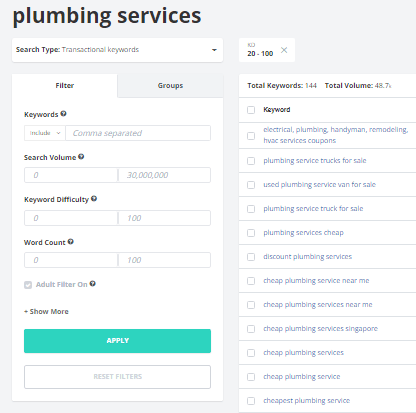Select the plumbing services cheap checkbox
The height and width of the screenshot is (413, 416).
point(251,233)
